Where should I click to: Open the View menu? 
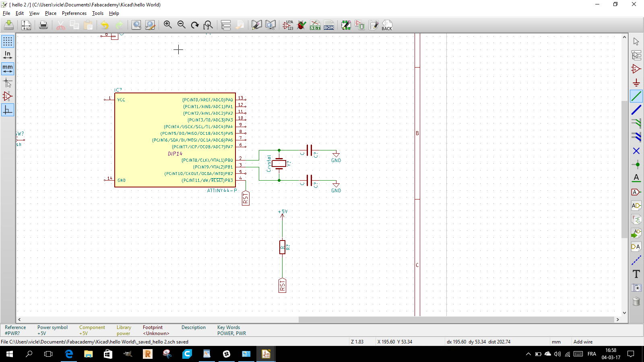(34, 13)
